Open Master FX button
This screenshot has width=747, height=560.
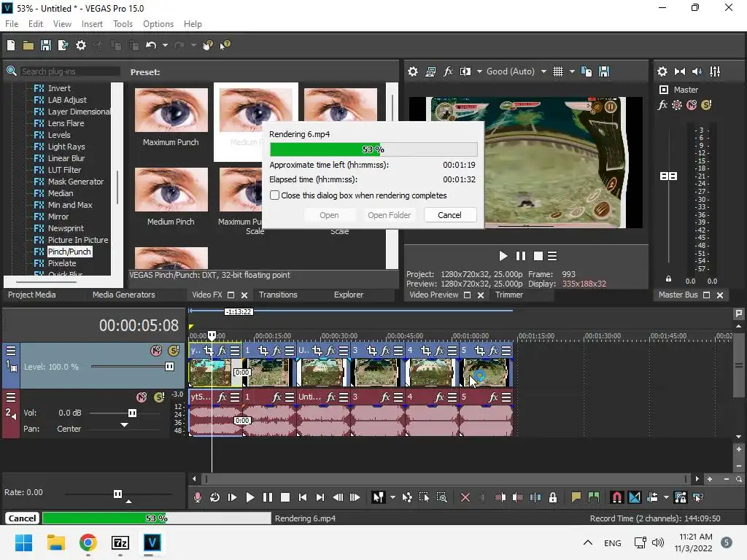click(662, 105)
